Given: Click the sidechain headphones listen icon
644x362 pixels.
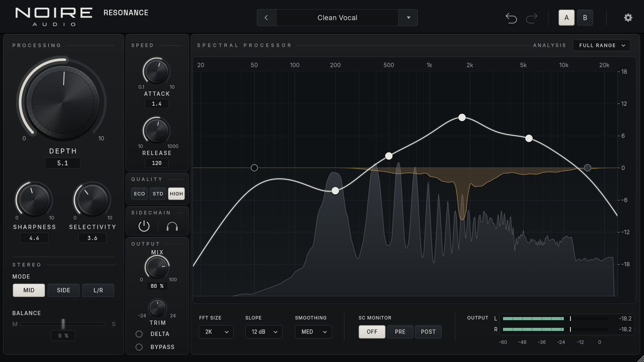Looking at the screenshot, I should coord(172,226).
